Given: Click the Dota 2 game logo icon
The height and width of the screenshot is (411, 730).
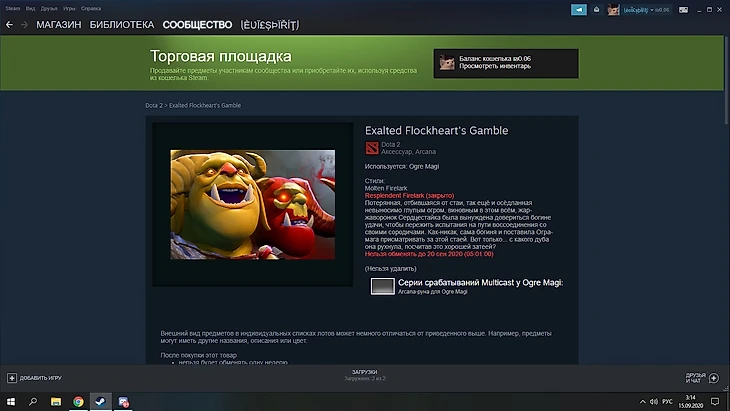Looking at the screenshot, I should pos(372,148).
